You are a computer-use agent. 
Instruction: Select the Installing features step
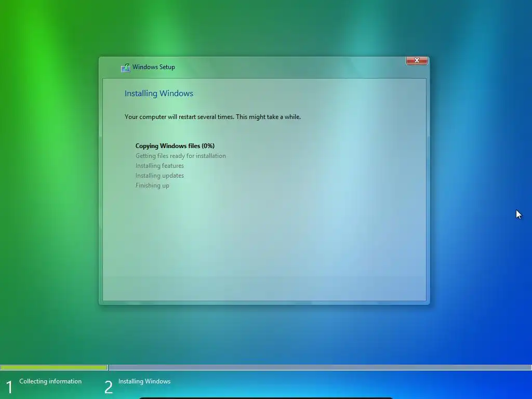(x=159, y=166)
